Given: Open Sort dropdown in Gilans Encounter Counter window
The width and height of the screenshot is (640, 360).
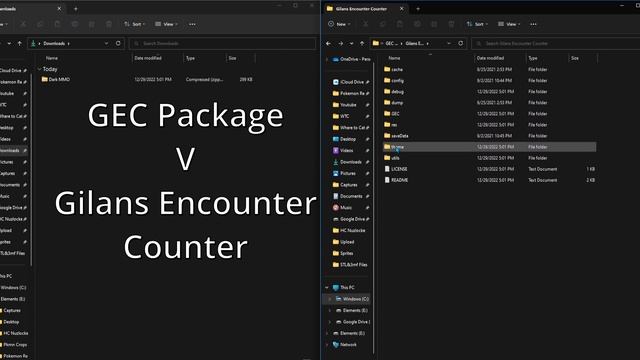Looking at the screenshot, I should click(x=477, y=24).
